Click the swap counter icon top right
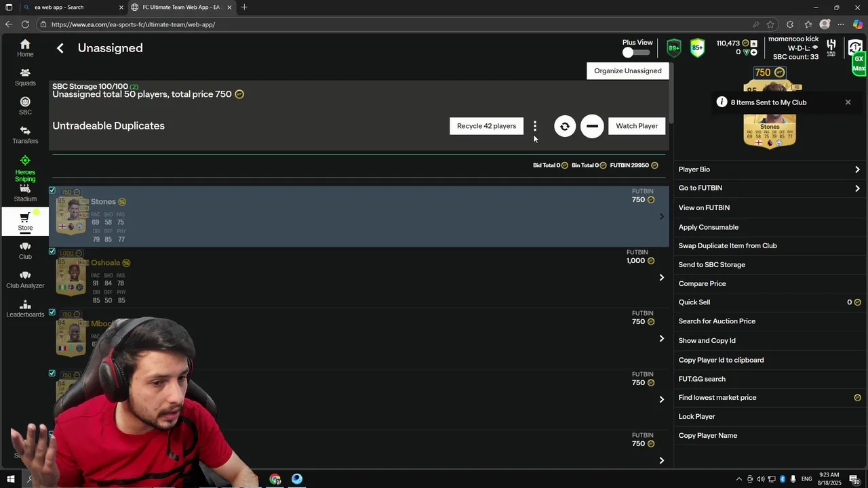Image resolution: width=868 pixels, height=488 pixels. click(x=855, y=47)
